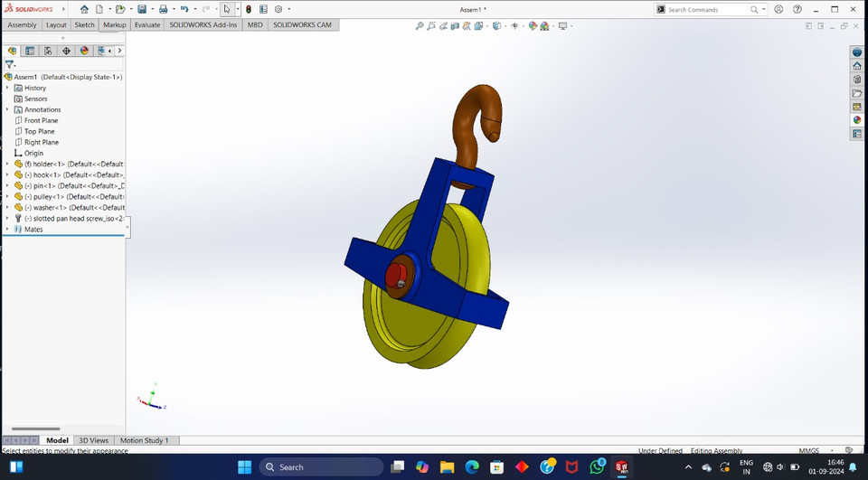Select the DisplayManager tab icon in panel
This screenshot has width=868, height=480.
tap(84, 51)
